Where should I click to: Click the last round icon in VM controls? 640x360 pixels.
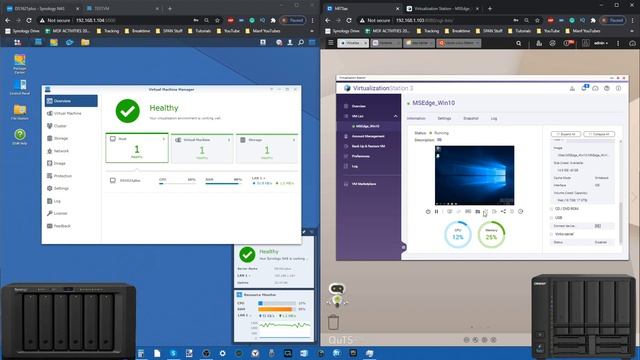[x=520, y=211]
